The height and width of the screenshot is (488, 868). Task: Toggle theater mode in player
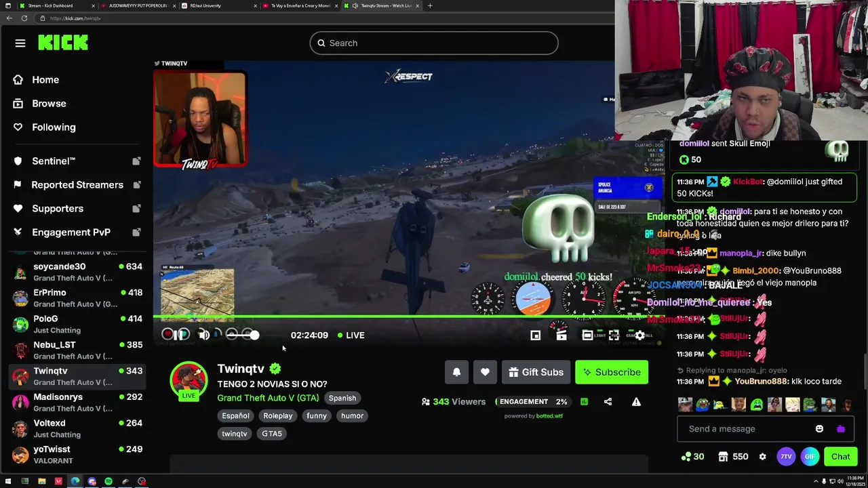click(x=587, y=335)
